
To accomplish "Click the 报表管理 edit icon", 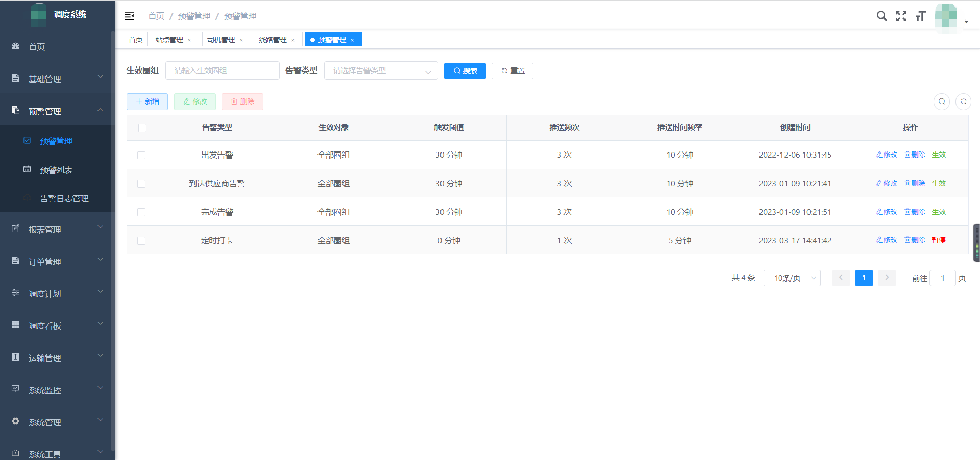I will tap(16, 229).
